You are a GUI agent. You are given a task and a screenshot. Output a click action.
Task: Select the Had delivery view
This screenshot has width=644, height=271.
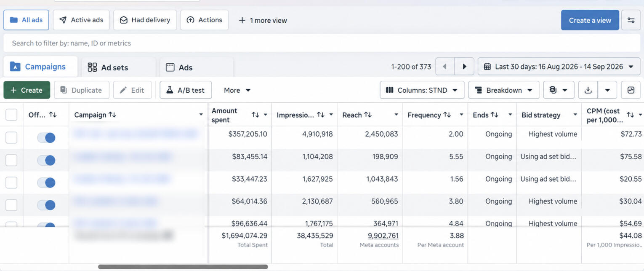[145, 20]
